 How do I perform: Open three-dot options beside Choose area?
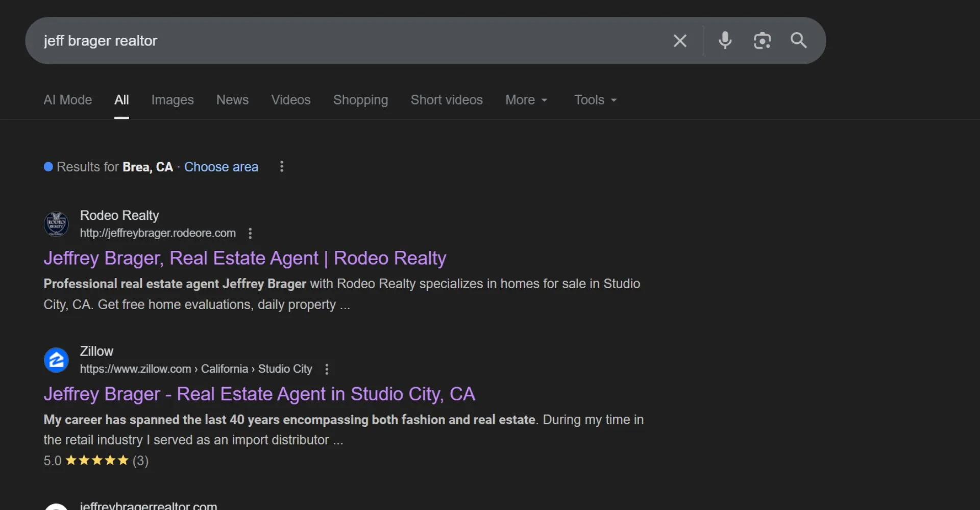click(x=282, y=167)
